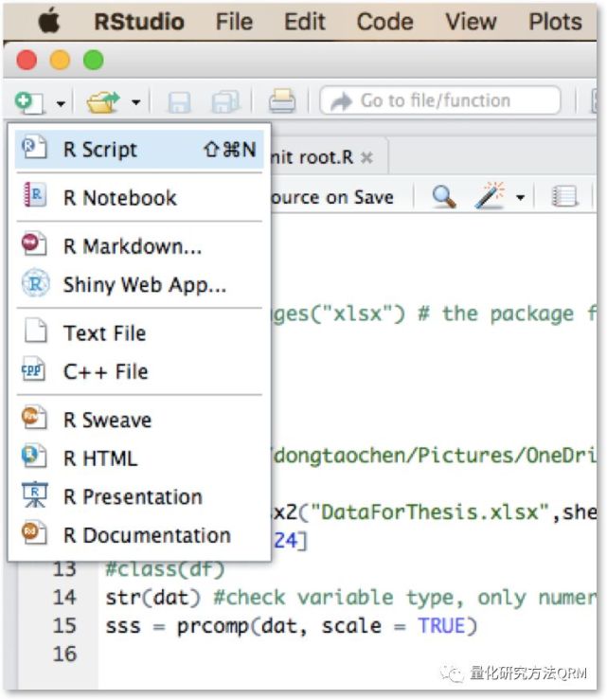Select R Sweave menu entry

(x=139, y=420)
